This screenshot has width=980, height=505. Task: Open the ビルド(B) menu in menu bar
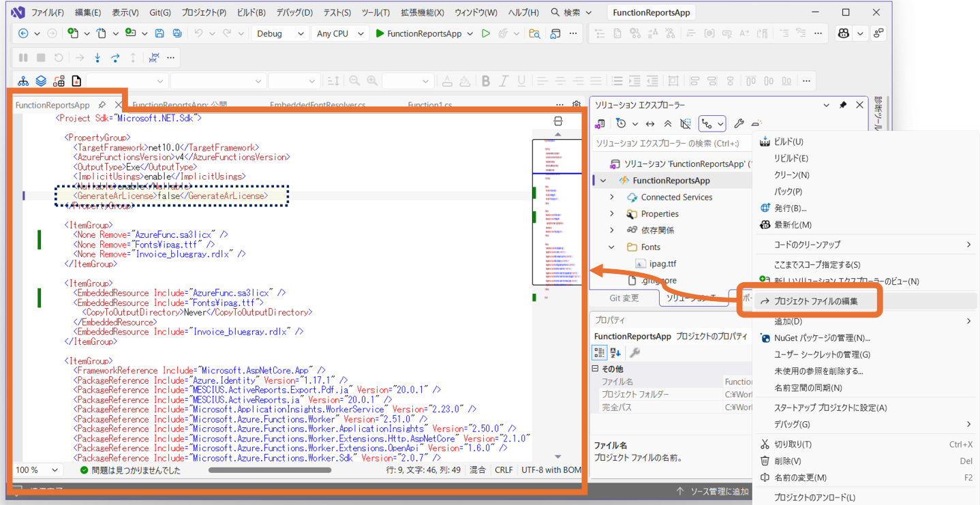pos(251,12)
